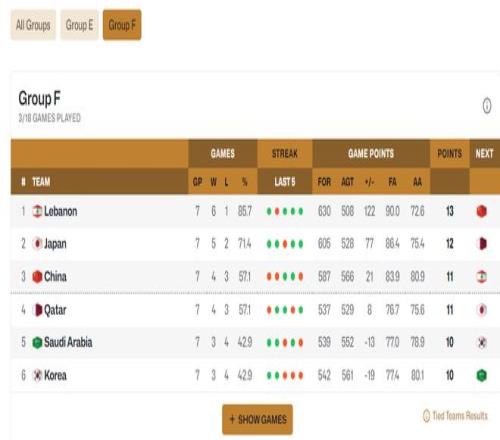Switch to the All Groups tab
This screenshot has height=440, width=500.
point(33,25)
